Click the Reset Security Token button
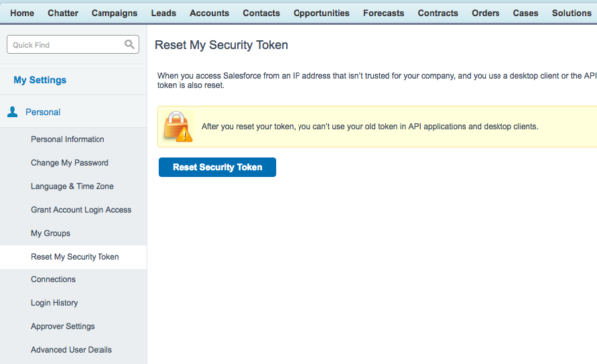Viewport: 597px width, 364px height. coord(217,167)
